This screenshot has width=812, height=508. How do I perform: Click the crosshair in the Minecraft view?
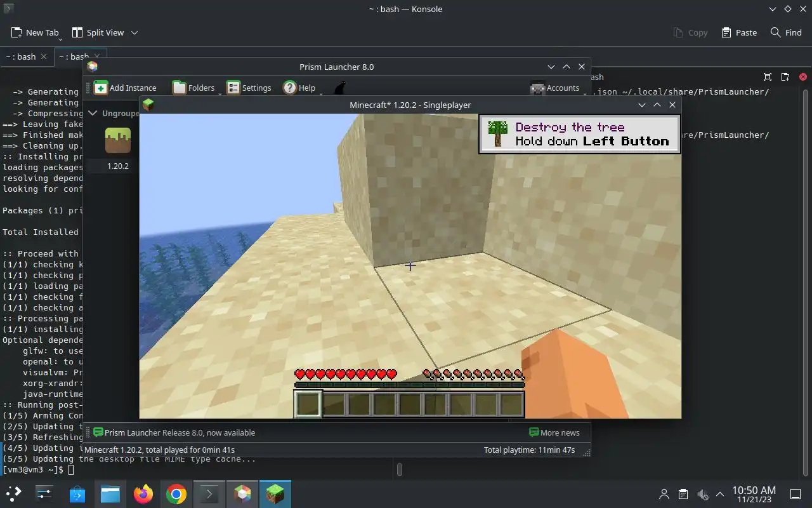coord(409,266)
